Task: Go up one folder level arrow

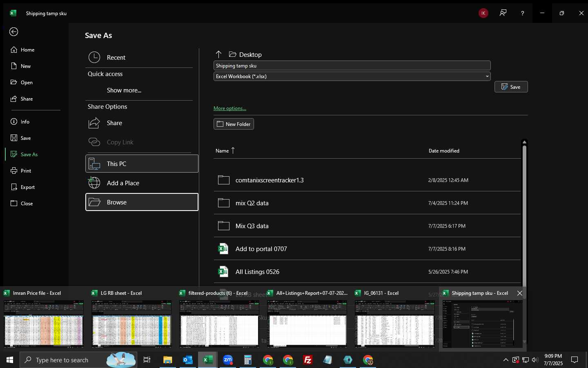Action: (218, 54)
